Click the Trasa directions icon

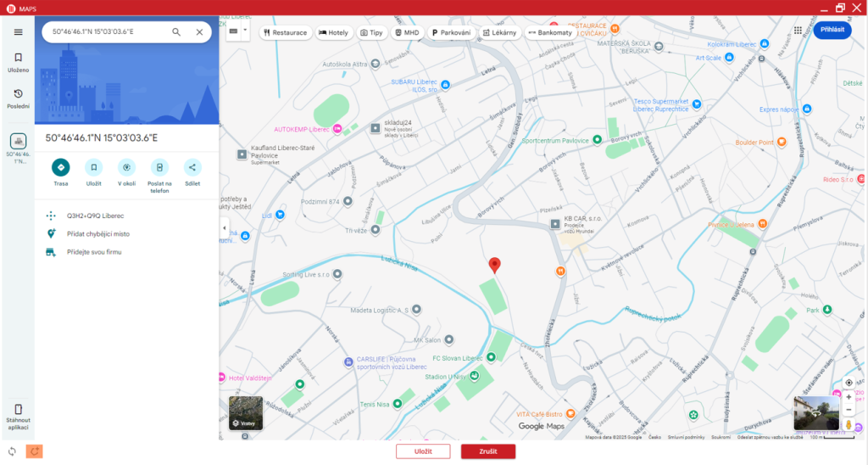(x=60, y=167)
